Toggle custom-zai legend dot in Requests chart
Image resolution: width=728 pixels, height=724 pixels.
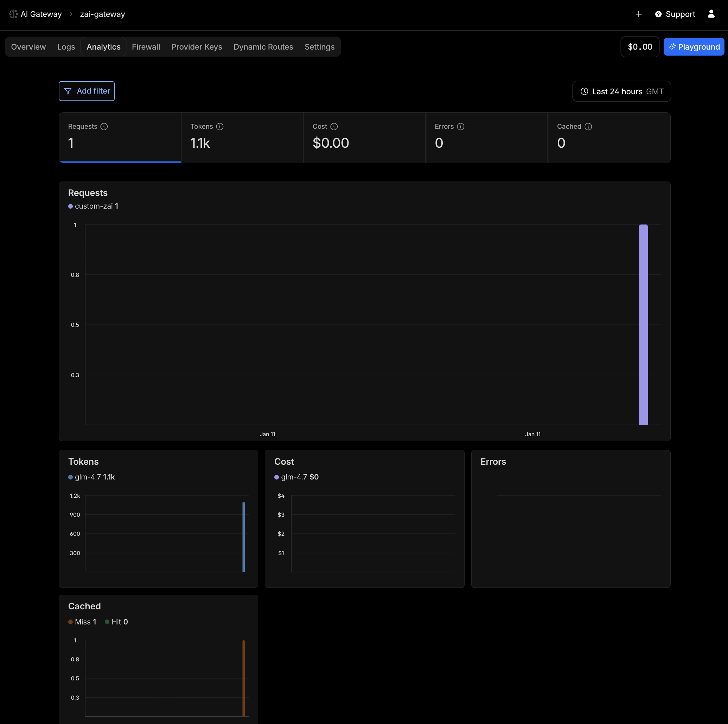70,206
